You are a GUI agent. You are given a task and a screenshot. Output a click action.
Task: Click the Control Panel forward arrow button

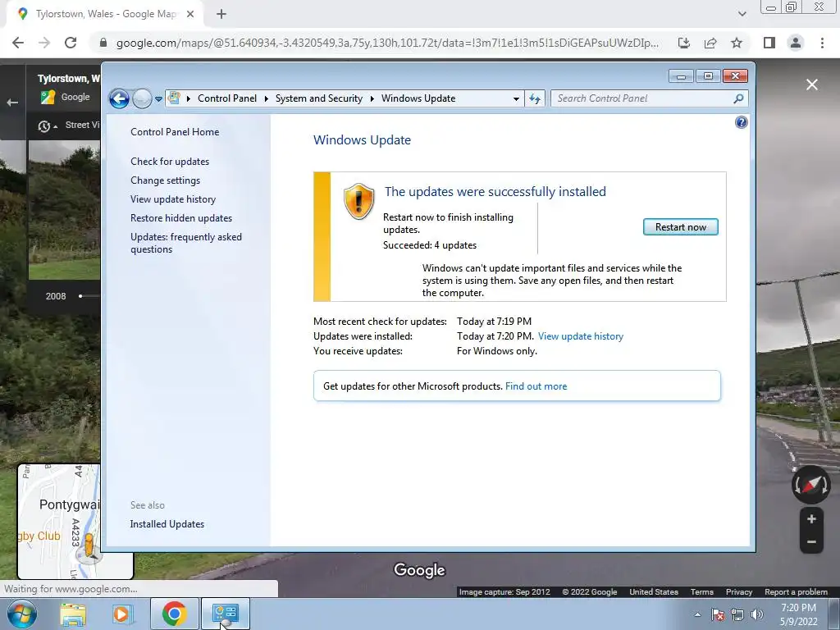tap(142, 98)
